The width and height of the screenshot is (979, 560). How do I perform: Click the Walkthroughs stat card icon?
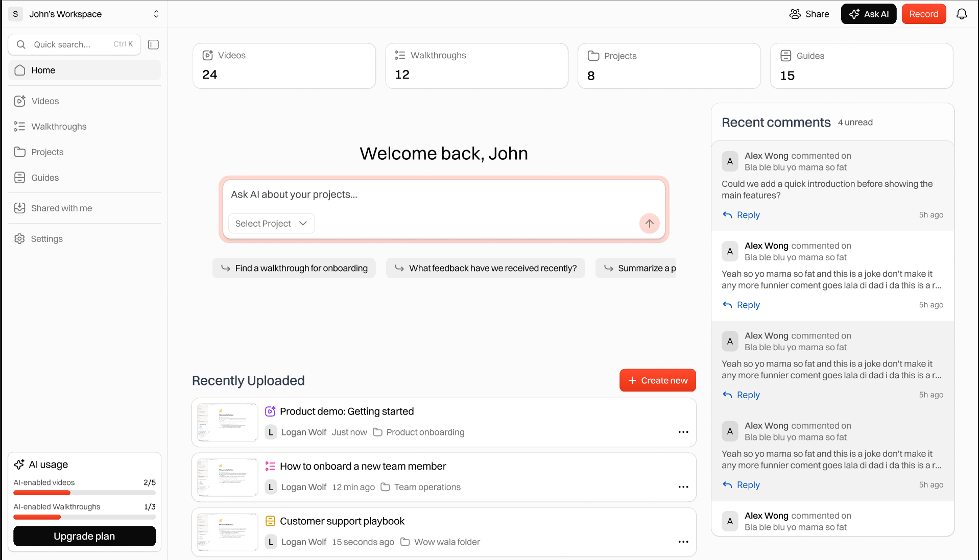(400, 55)
